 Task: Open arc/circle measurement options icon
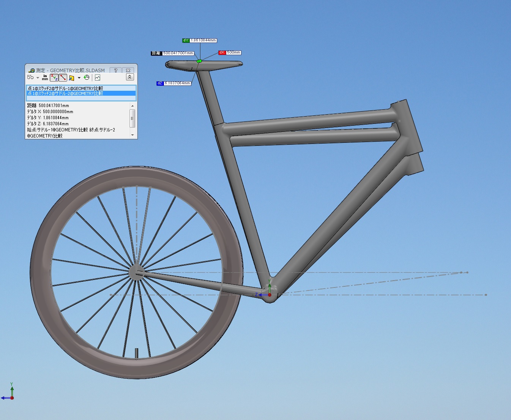coord(30,77)
